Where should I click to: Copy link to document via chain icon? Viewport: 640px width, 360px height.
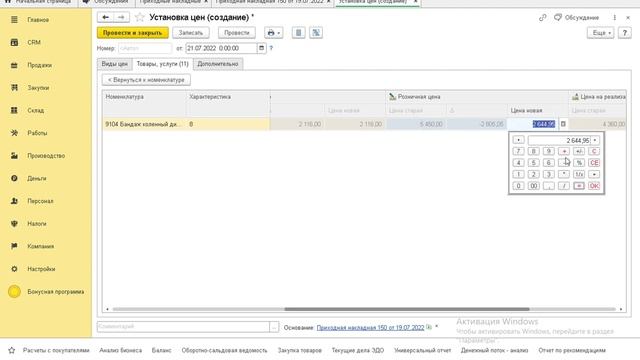click(x=542, y=18)
